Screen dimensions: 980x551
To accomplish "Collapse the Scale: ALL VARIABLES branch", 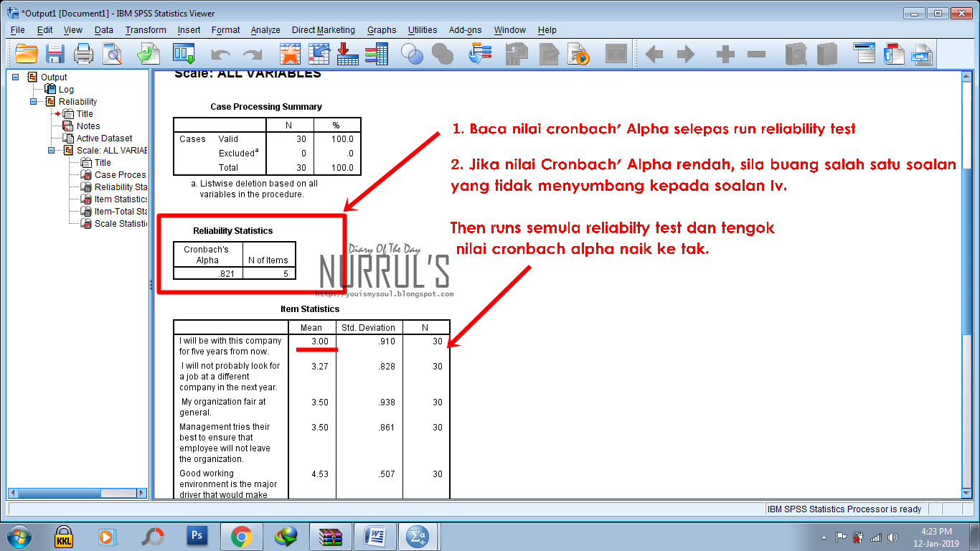I will point(51,150).
